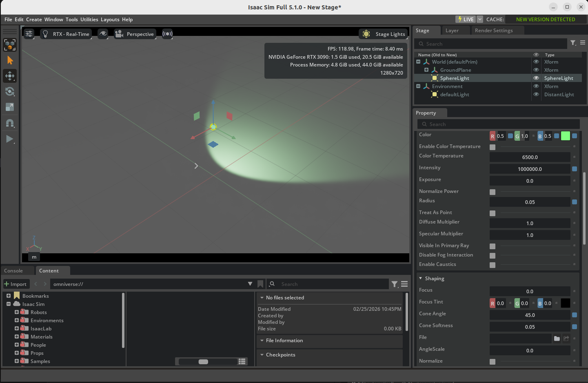This screenshot has width=588, height=383.
Task: Hide the SphereLight in the Stage
Action: pos(536,78)
